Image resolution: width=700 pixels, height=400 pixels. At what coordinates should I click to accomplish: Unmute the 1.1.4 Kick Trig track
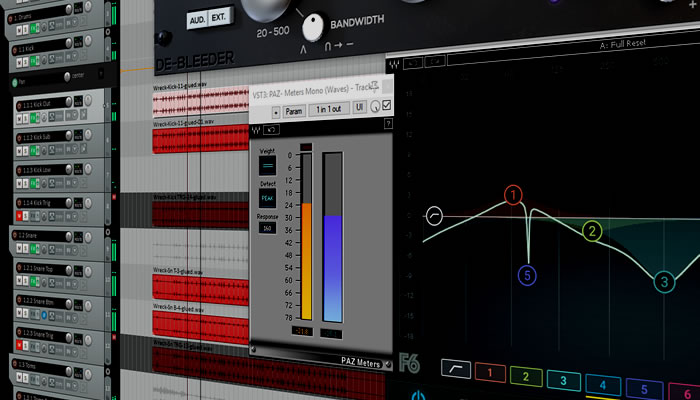tap(19, 216)
